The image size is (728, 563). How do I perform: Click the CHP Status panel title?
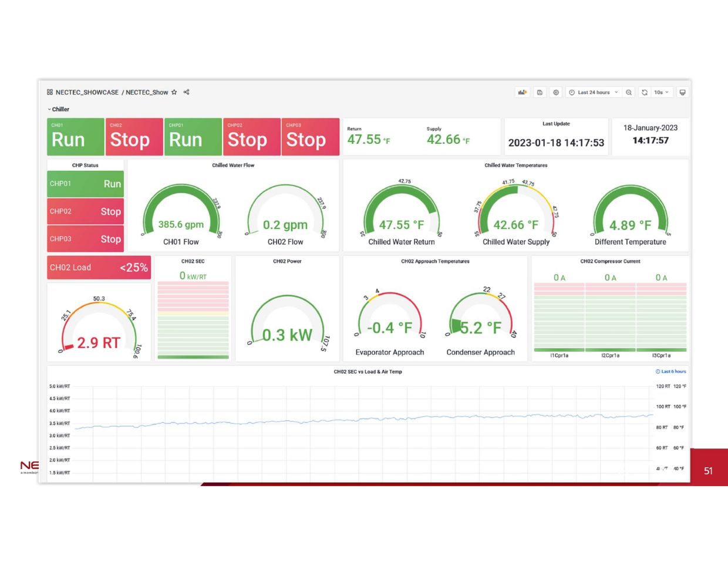click(85, 166)
